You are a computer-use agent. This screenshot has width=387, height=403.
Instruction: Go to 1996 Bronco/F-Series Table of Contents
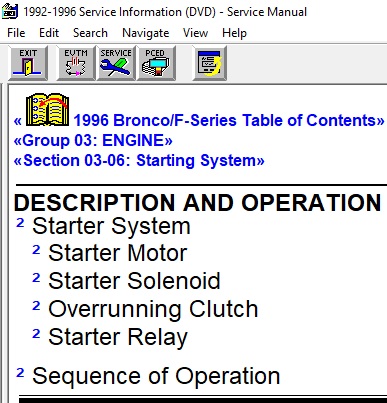click(229, 120)
